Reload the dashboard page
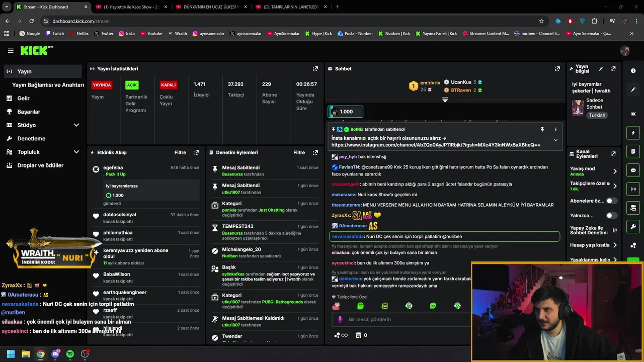Screen dimensions: 644x362 pyautogui.click(x=31, y=21)
